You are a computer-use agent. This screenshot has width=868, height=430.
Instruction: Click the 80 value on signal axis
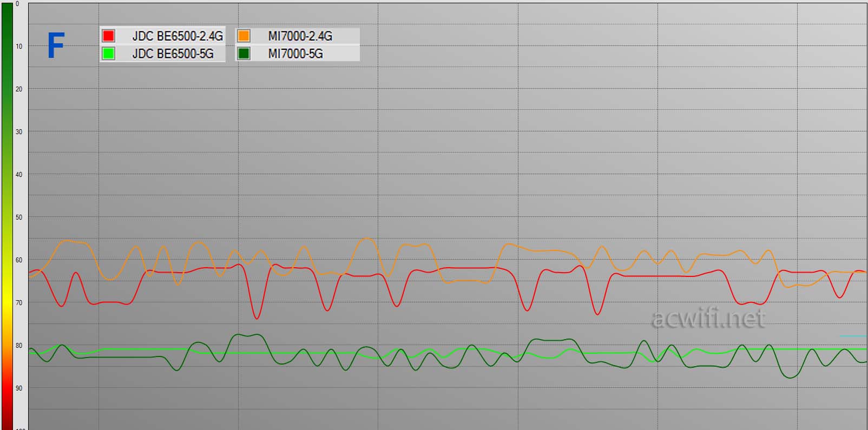pos(19,346)
